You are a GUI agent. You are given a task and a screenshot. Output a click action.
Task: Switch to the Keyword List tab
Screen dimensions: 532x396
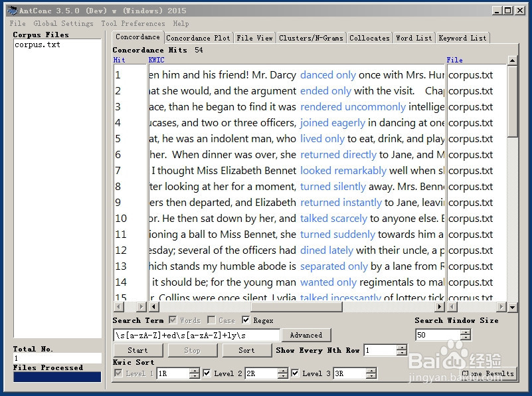click(x=462, y=38)
